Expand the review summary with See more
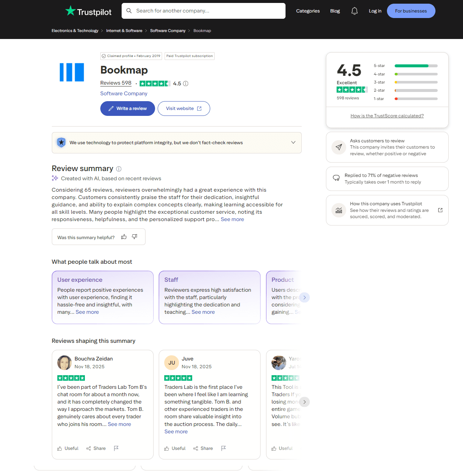Viewport: 463px width, 476px height. (x=232, y=219)
